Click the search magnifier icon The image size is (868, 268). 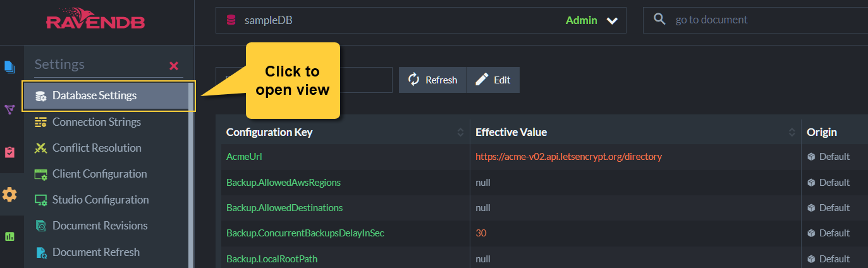659,20
